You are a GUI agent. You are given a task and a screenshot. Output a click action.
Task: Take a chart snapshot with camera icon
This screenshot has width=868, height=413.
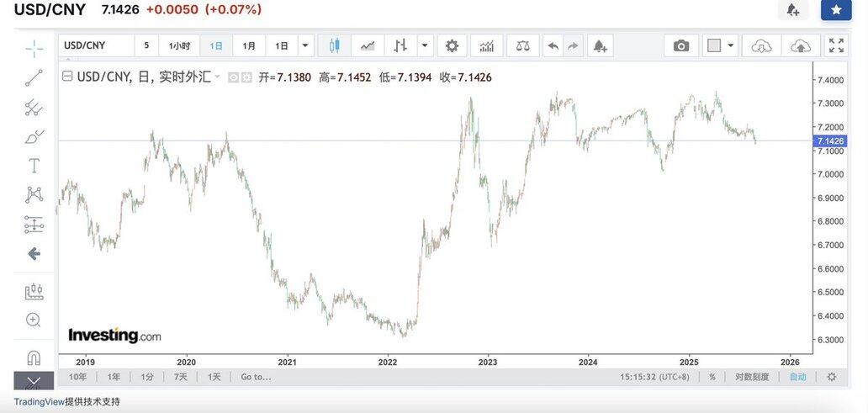pos(681,45)
